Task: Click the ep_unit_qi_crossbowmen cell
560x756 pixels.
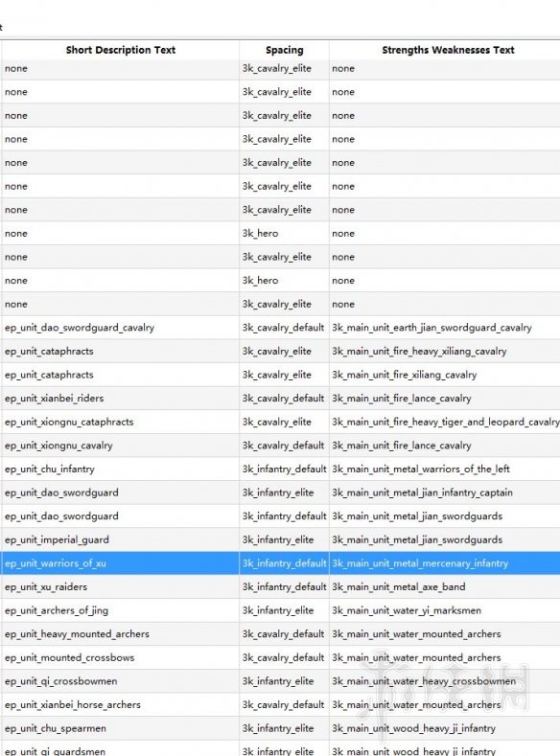Action: [x=120, y=681]
